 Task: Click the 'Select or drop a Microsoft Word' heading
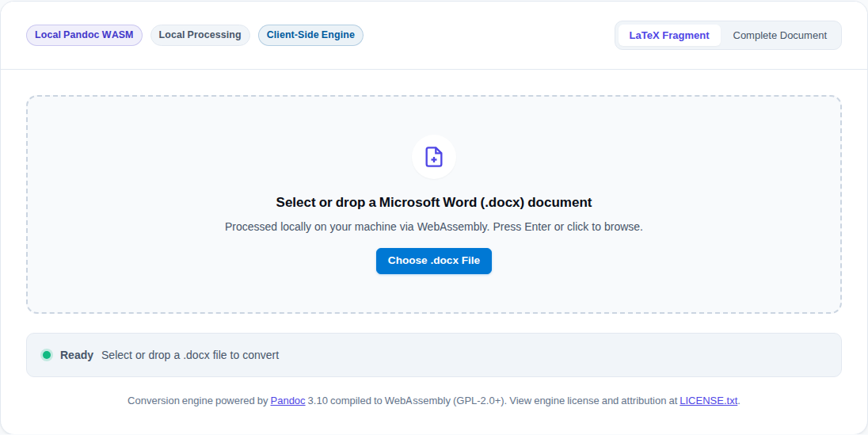pyautogui.click(x=434, y=202)
